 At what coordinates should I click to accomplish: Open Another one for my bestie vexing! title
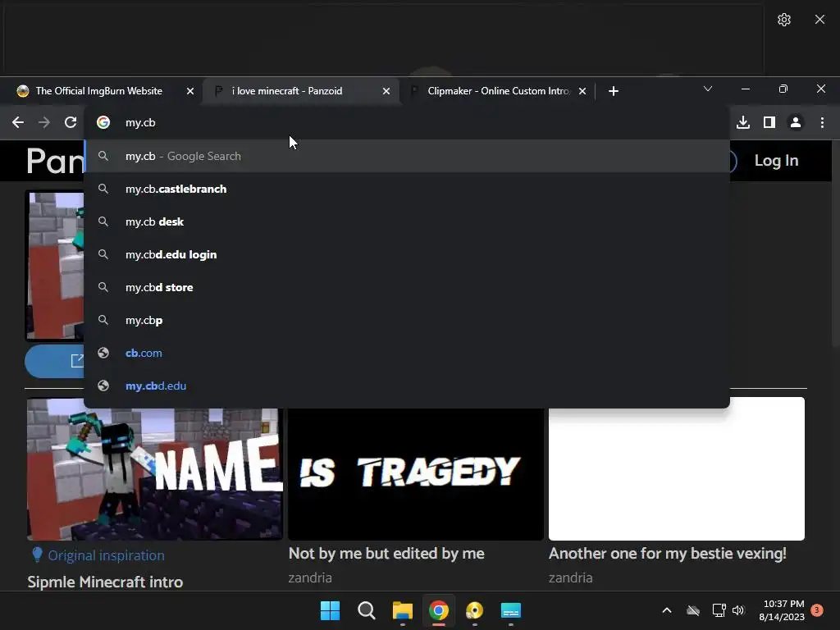668,554
